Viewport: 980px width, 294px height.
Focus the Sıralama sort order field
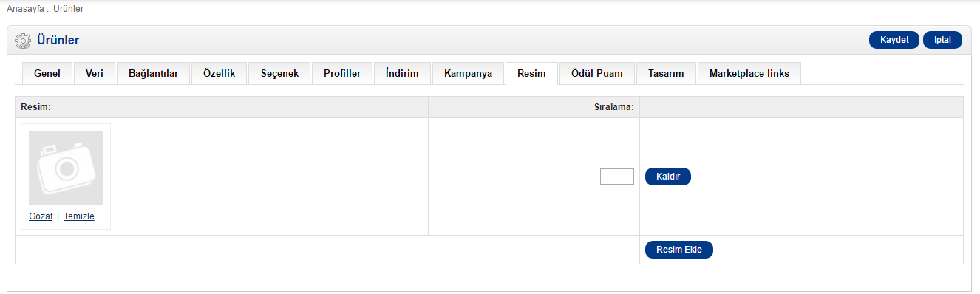(x=617, y=177)
